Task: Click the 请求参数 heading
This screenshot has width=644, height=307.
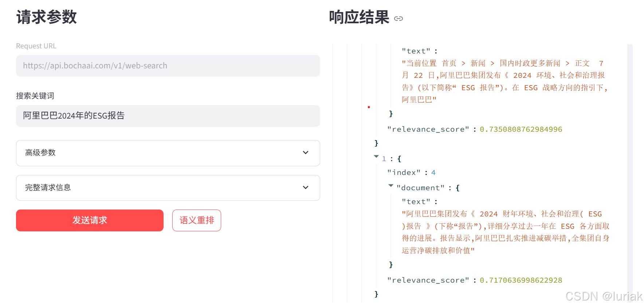Action: (47, 17)
